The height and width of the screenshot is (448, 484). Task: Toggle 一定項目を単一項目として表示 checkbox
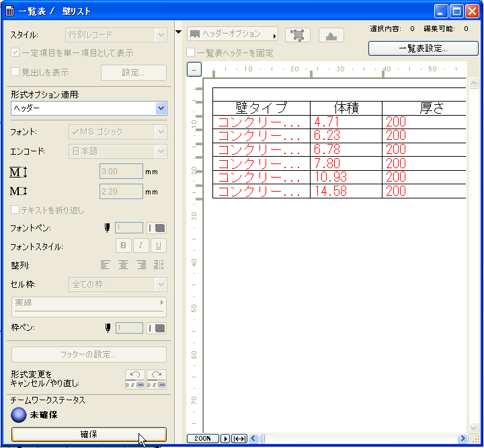(x=15, y=52)
